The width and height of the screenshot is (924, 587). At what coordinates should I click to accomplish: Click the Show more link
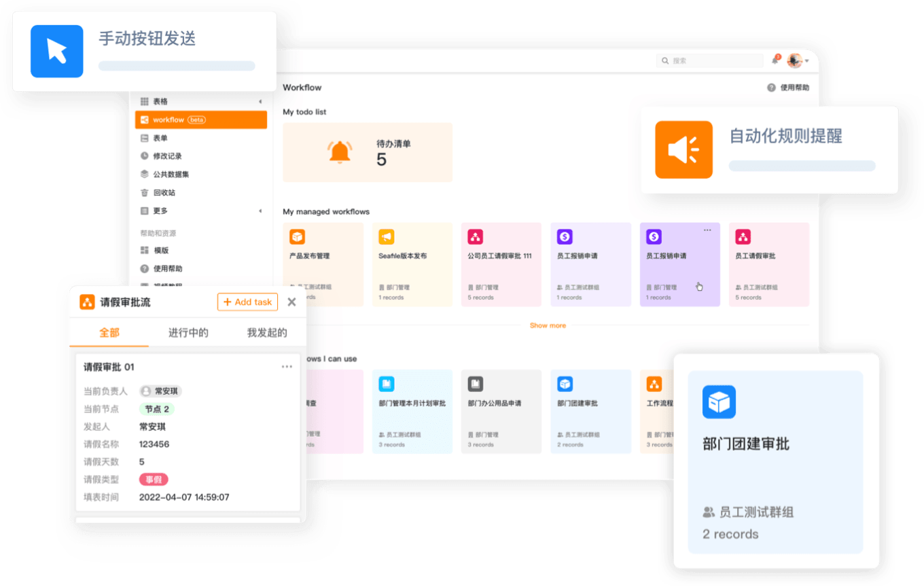[x=548, y=325]
